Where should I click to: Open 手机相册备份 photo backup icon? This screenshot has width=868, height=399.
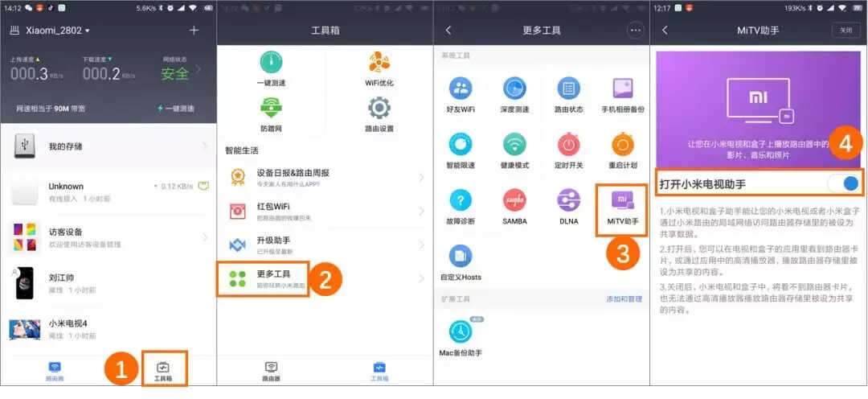623,88
